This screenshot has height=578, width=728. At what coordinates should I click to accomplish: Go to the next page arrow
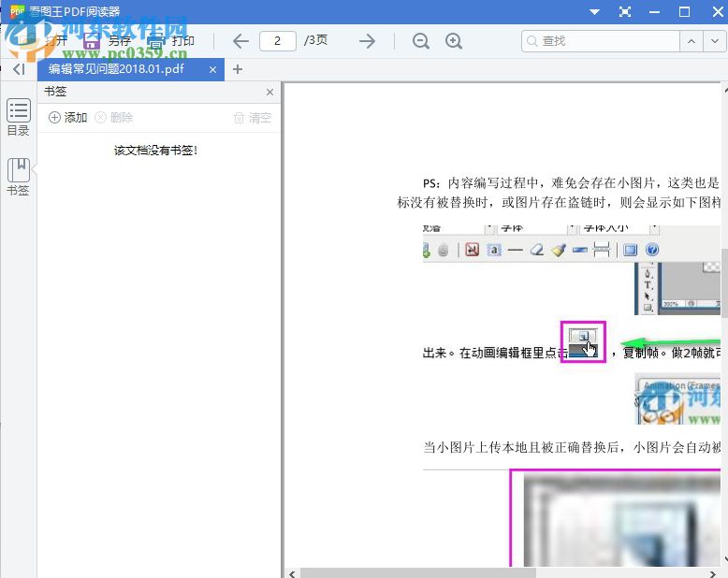point(367,41)
